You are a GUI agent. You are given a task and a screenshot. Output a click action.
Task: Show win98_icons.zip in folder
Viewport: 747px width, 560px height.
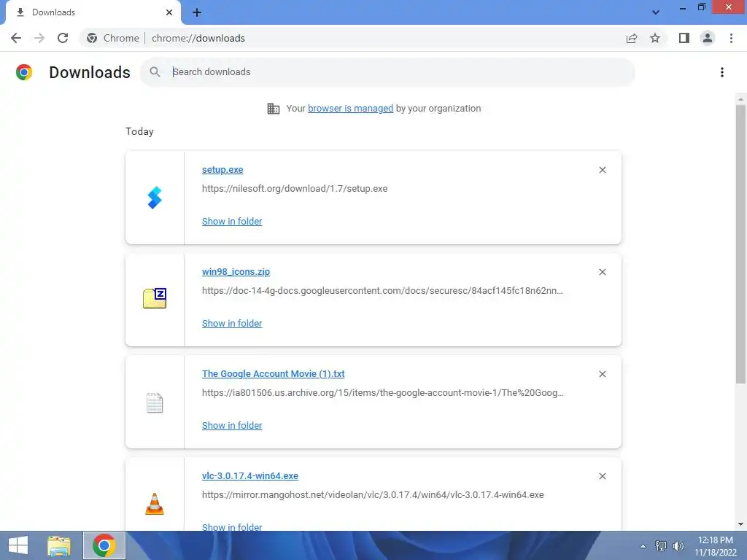(232, 323)
